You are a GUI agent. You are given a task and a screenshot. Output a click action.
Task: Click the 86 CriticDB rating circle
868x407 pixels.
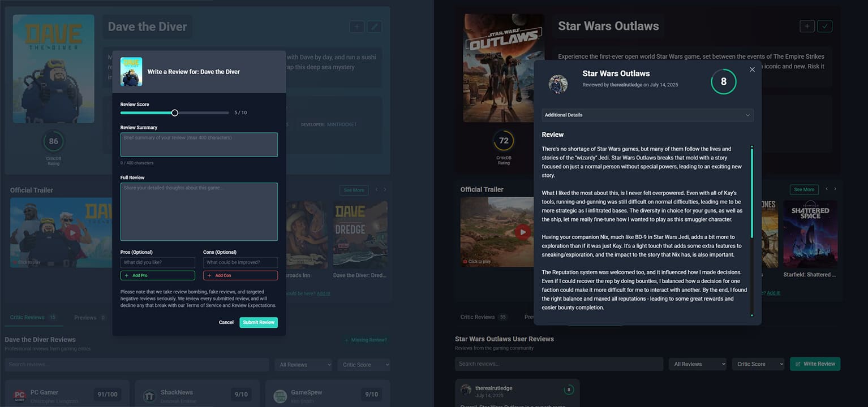pos(53,141)
